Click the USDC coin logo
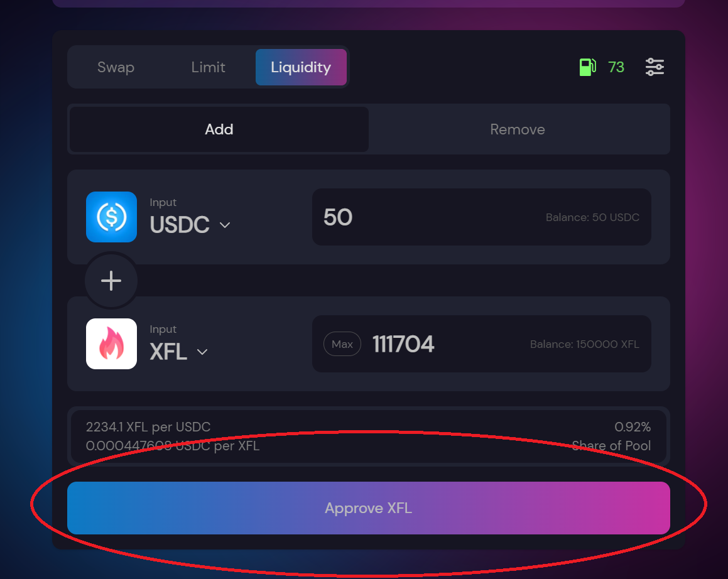 click(x=111, y=217)
